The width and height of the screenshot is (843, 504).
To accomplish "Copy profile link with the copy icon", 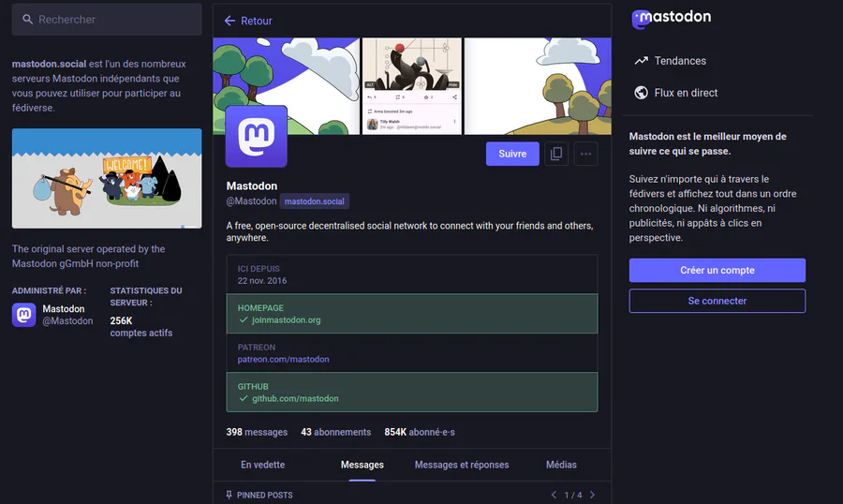I will tap(556, 154).
